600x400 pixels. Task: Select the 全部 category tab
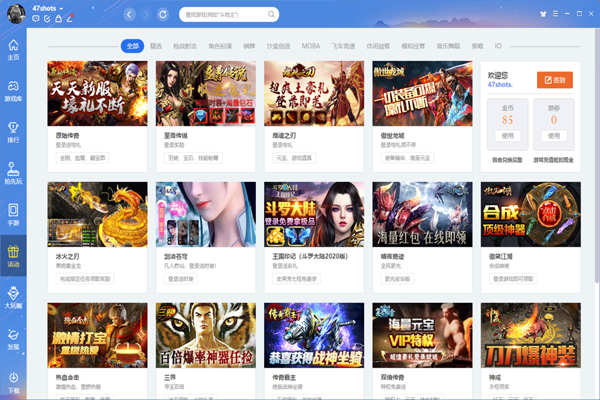tap(133, 46)
